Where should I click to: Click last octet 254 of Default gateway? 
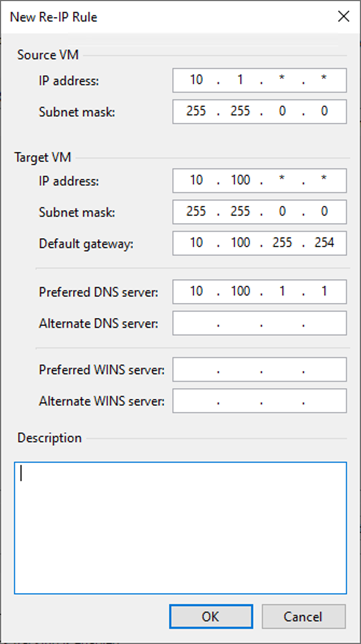[324, 243]
